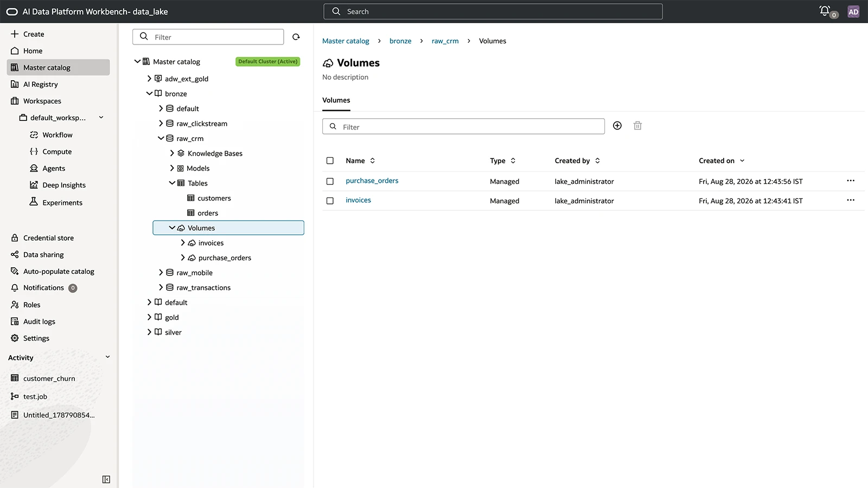Expand the Knowledge Bases node
The width and height of the screenshot is (868, 488).
172,153
